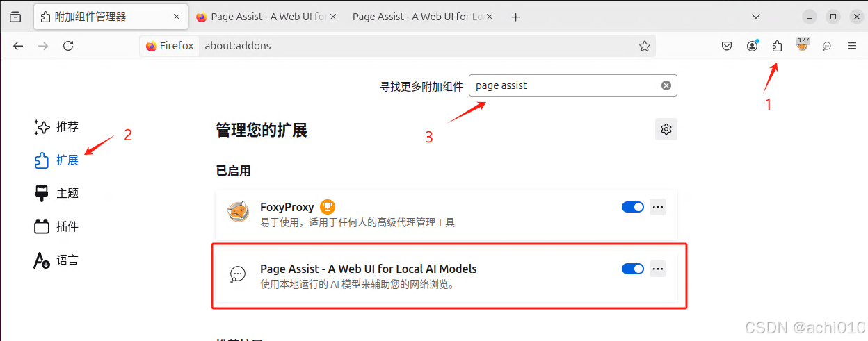This screenshot has height=341, width=868.
Task: Click Page Assist description 使用本地运行的 text
Action: coord(357,284)
